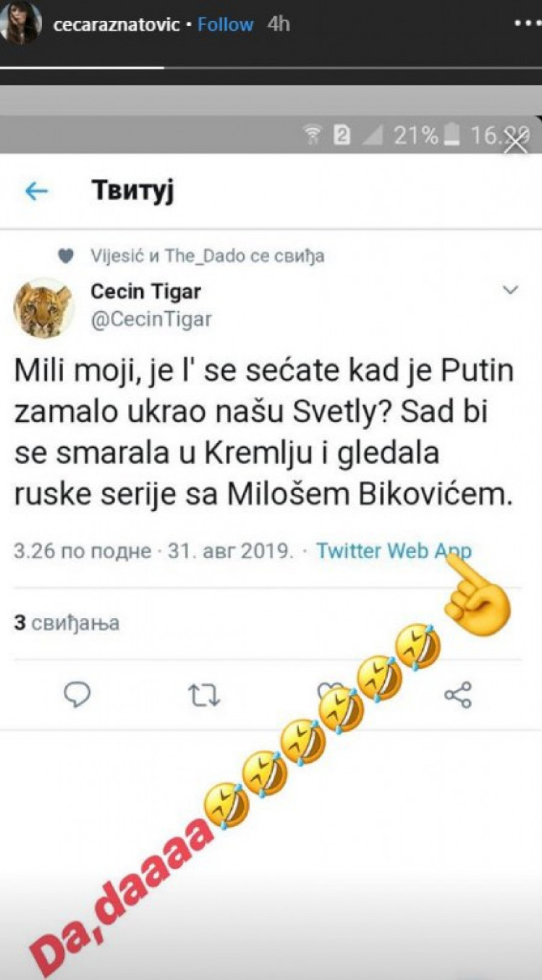Tap the Wi-Fi status bar icon
This screenshot has height=980, width=542.
tap(313, 135)
